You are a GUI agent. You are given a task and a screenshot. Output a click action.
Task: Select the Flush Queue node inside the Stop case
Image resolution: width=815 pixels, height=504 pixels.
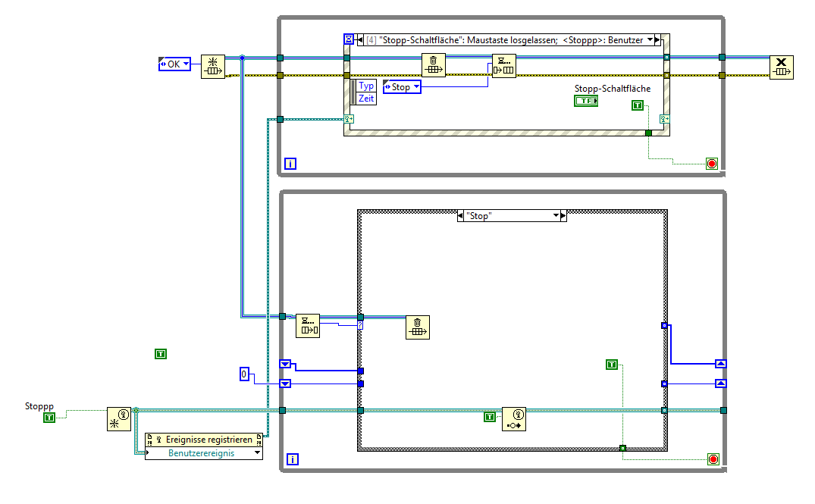coord(418,327)
